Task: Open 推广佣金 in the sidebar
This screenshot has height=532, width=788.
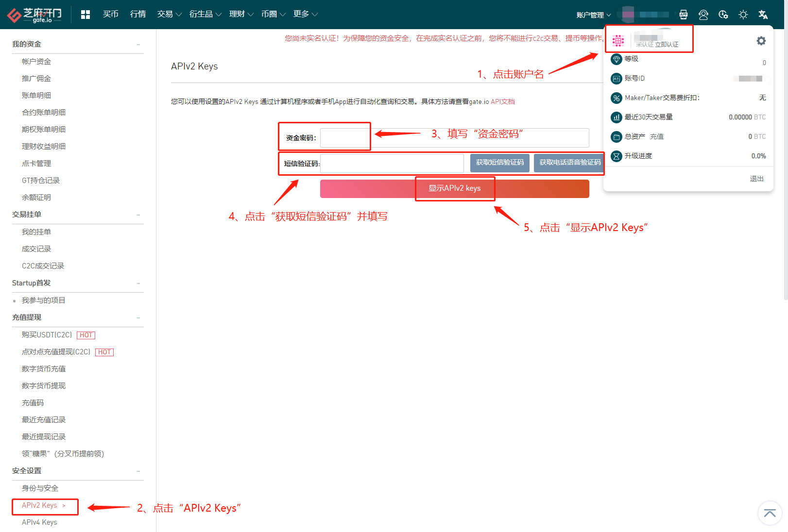Action: pos(36,79)
